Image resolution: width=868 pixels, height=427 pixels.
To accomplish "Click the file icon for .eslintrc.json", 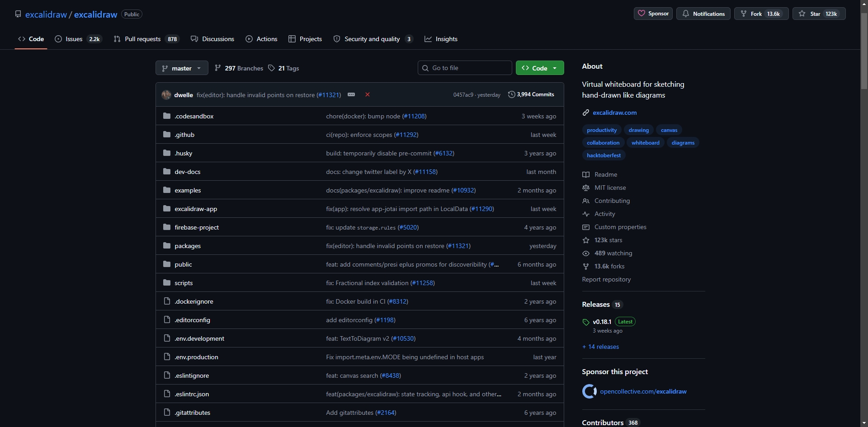I will pos(167,394).
